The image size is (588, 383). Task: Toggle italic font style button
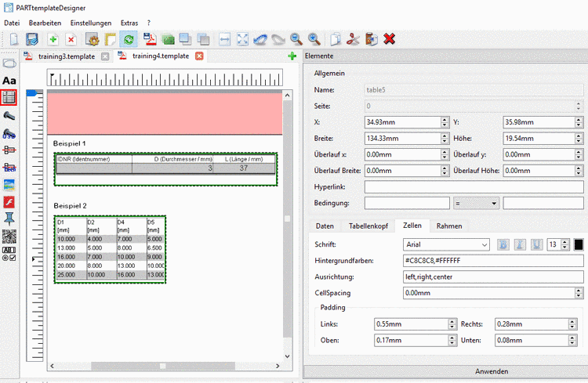point(519,245)
